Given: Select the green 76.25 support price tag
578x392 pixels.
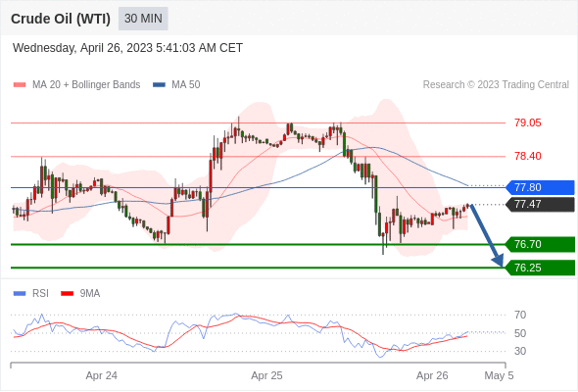Looking at the screenshot, I should click(x=540, y=268).
